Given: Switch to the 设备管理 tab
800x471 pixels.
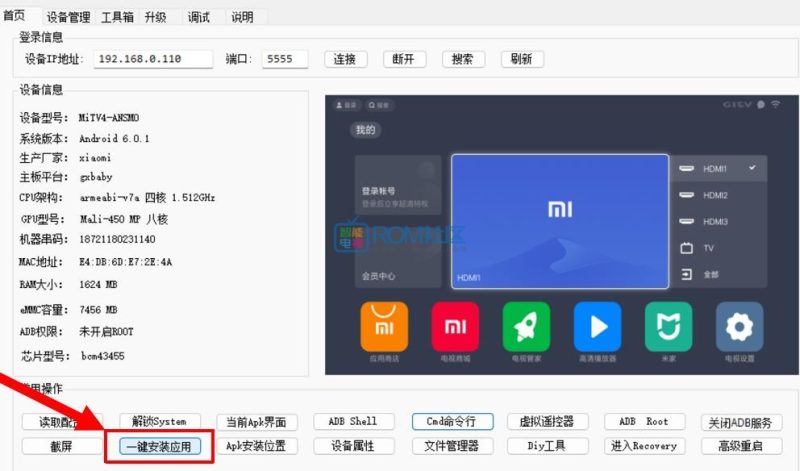Looking at the screenshot, I should [x=68, y=17].
